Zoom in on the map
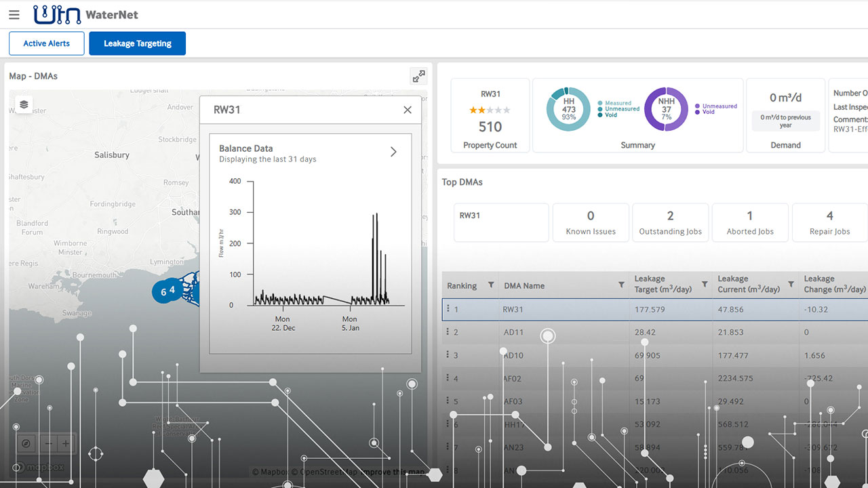This screenshot has width=868, height=488. pyautogui.click(x=64, y=443)
